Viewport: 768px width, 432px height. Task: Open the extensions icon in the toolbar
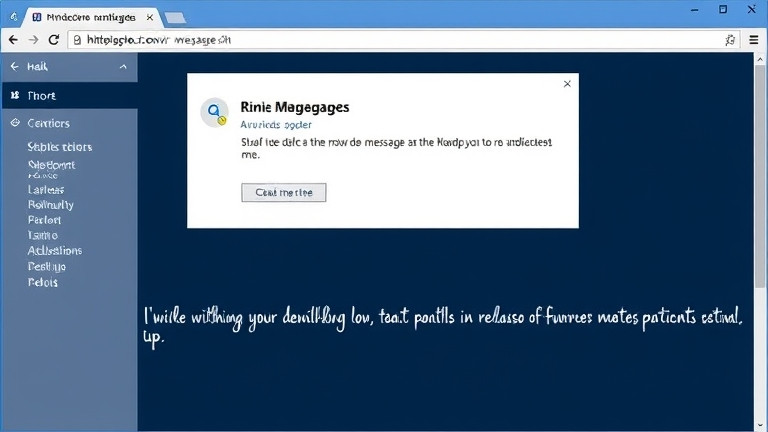coord(730,40)
